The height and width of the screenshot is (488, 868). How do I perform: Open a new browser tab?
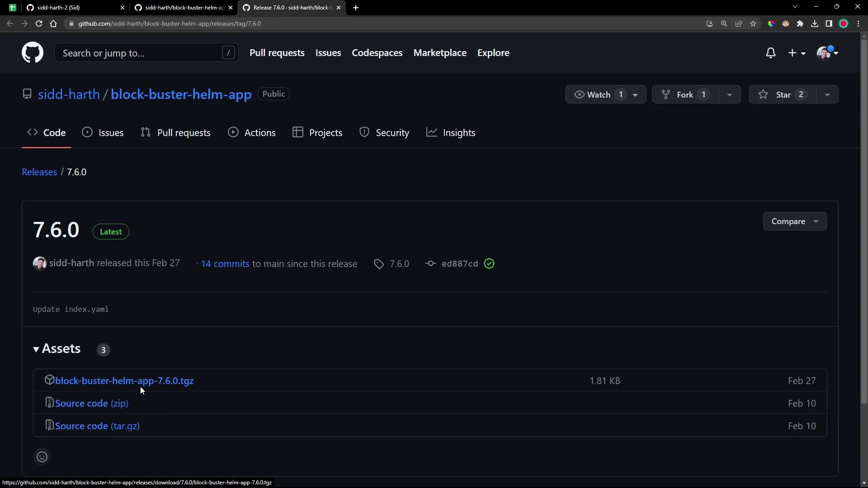pyautogui.click(x=356, y=8)
